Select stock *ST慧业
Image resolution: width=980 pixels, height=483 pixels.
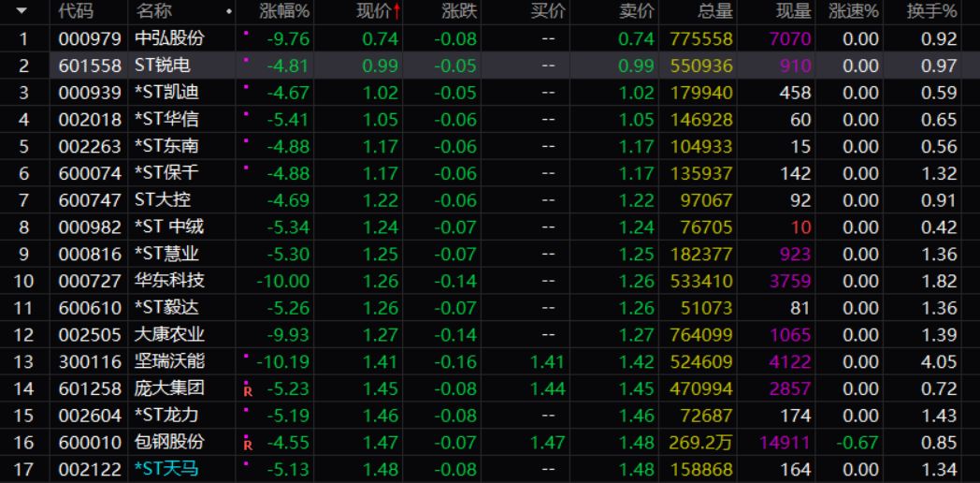tap(166, 254)
